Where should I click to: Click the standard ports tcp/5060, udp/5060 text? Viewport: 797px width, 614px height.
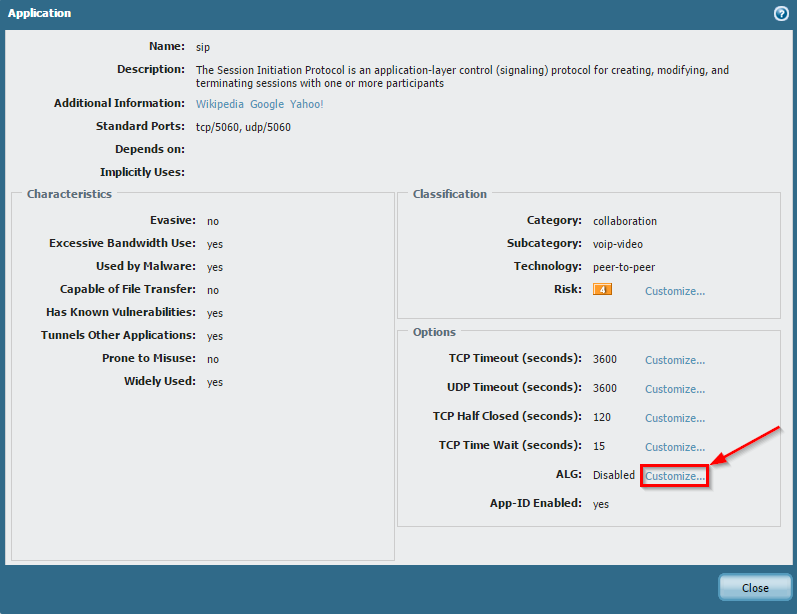pos(243,127)
